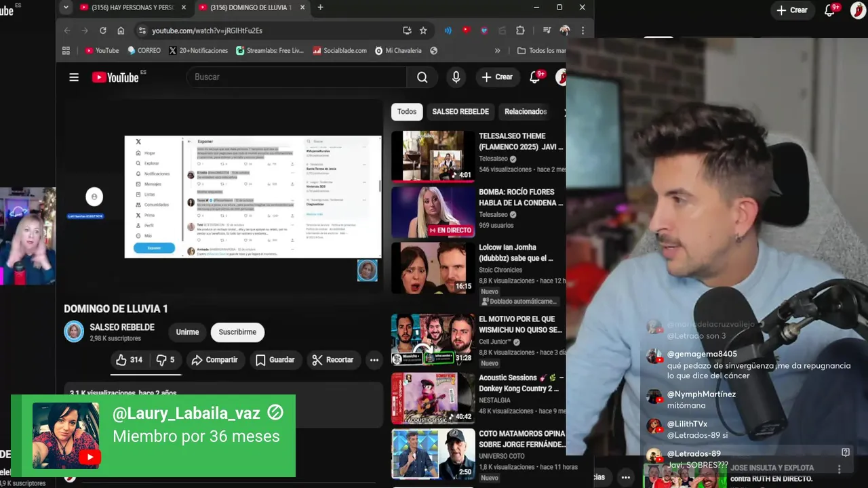Go back in browser history
The width and height of the screenshot is (868, 488).
click(66, 30)
